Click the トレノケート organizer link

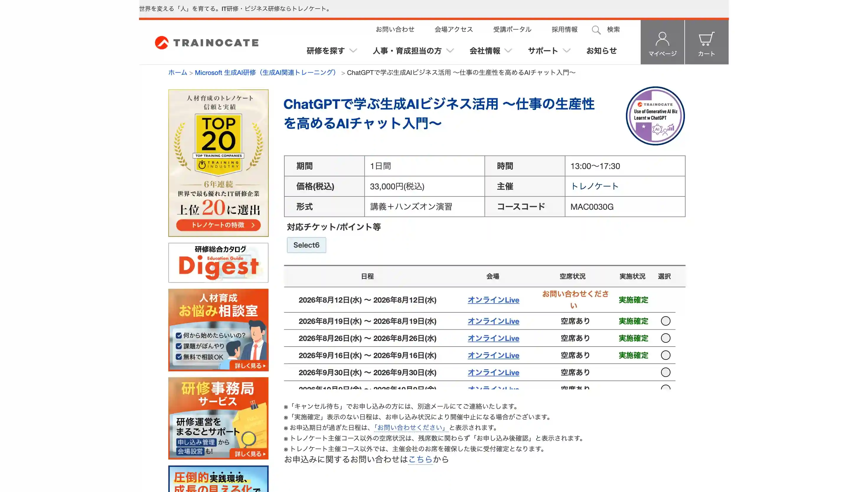pos(594,186)
